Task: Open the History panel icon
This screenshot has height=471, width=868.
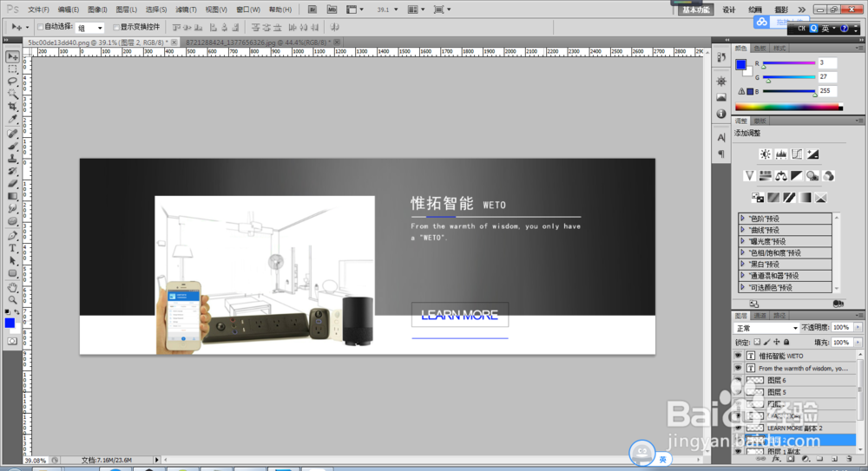Action: tap(721, 57)
